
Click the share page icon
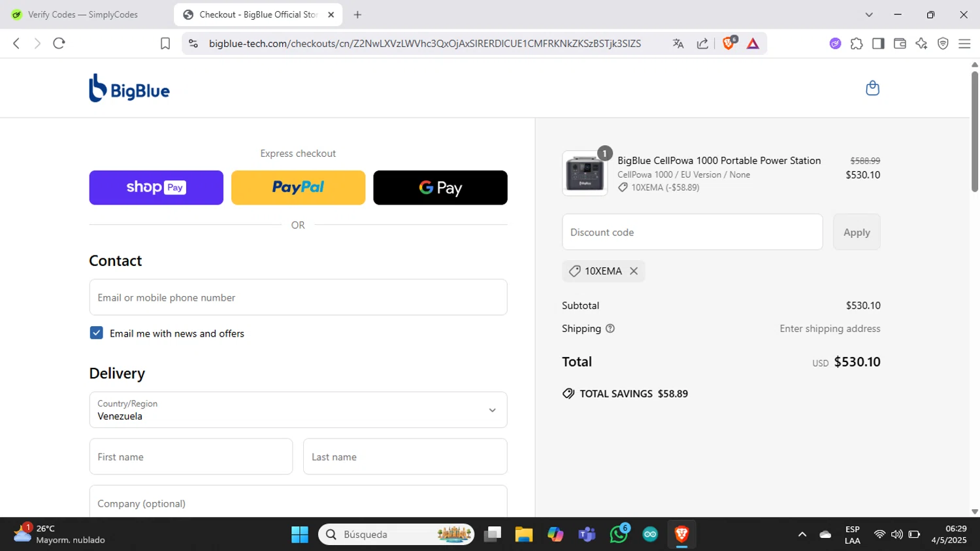tap(702, 43)
